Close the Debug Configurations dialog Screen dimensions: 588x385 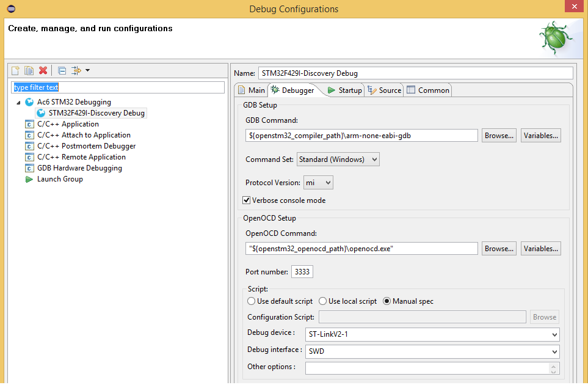click(574, 6)
